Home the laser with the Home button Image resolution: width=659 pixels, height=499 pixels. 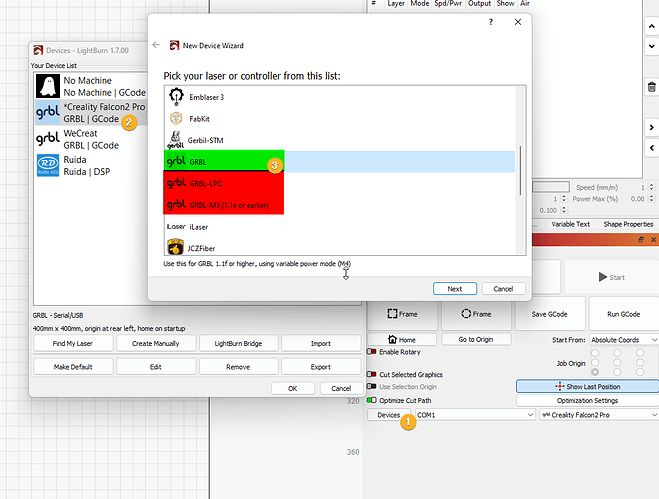pos(402,339)
